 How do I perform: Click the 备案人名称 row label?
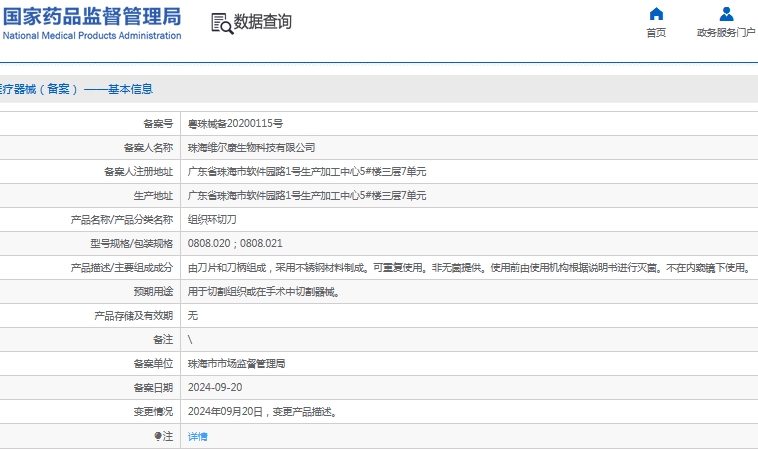148,148
